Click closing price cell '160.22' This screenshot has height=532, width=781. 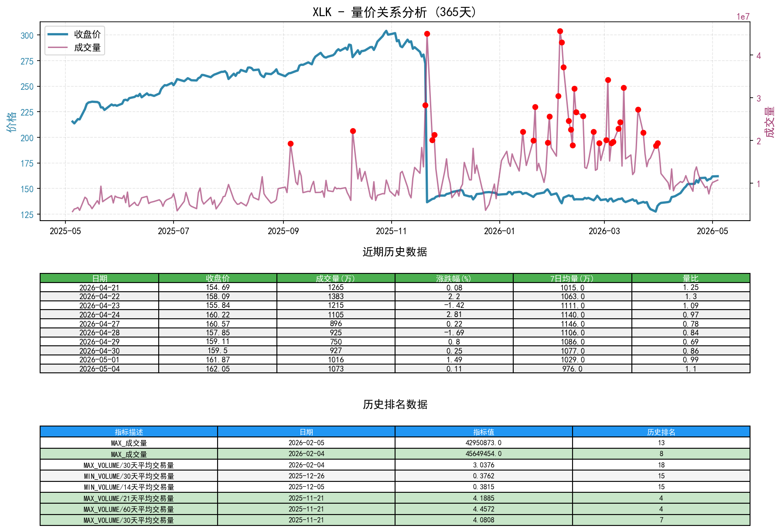click(x=218, y=314)
